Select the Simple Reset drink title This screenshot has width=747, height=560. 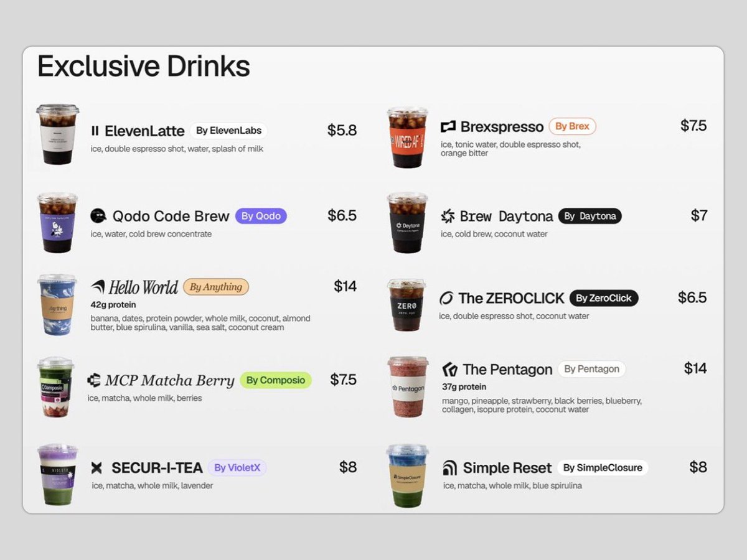coord(507,468)
